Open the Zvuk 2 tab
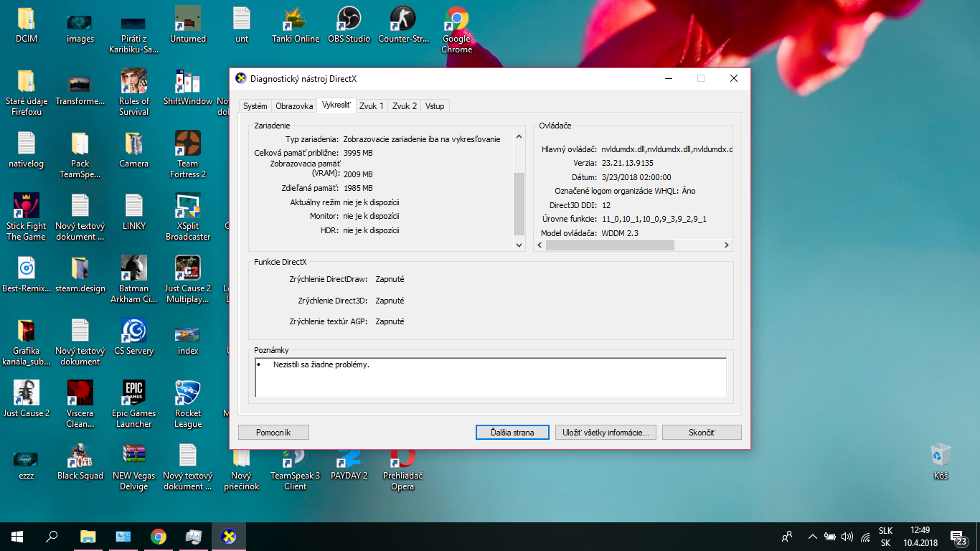Viewport: 980px width, 551px height. click(x=405, y=106)
